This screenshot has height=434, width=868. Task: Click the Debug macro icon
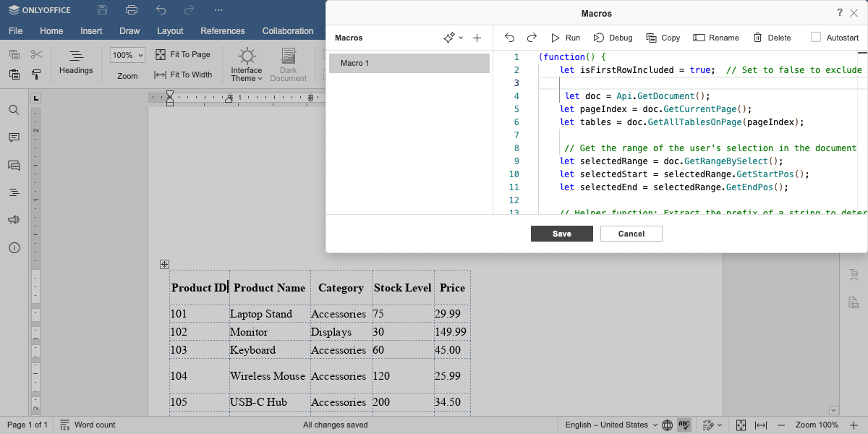pyautogui.click(x=598, y=38)
